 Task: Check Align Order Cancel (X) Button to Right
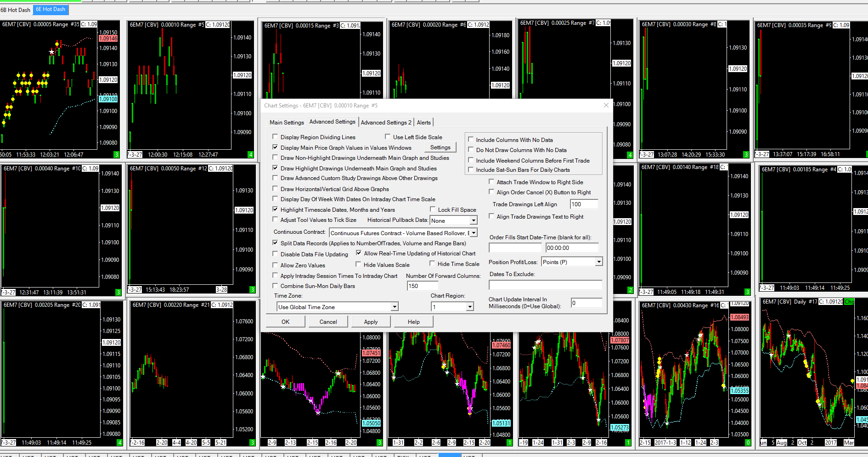[491, 192]
